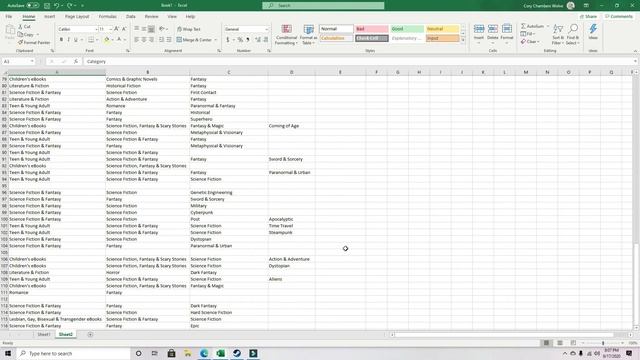Apply the Font Color button
640x360 pixels.
(119, 40)
